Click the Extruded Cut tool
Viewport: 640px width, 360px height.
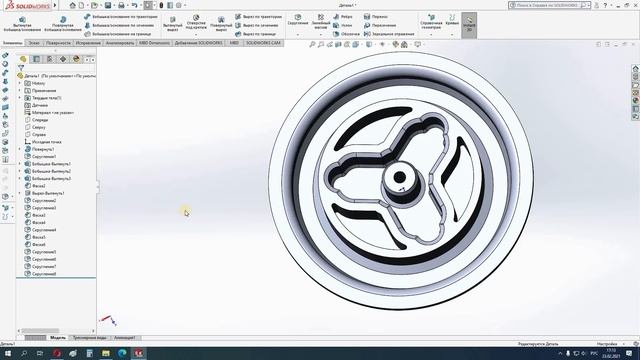173,24
